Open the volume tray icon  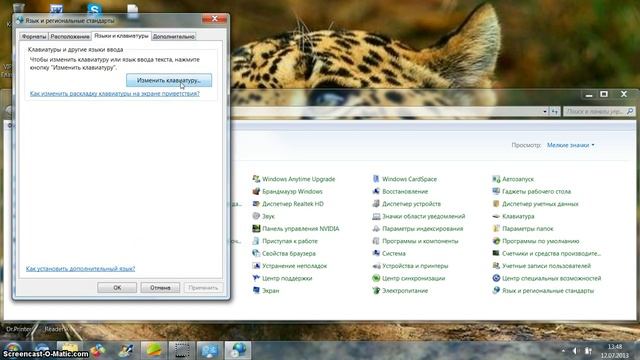tap(575, 351)
